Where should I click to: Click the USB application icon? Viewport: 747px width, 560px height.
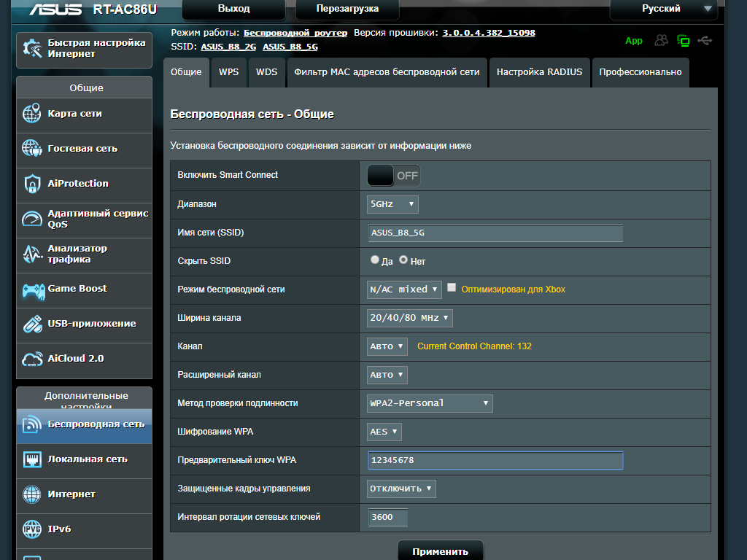pos(32,324)
